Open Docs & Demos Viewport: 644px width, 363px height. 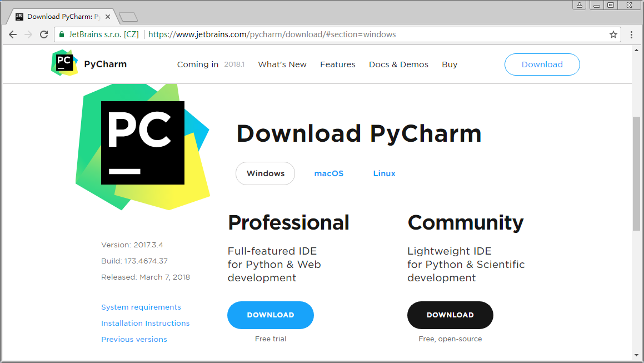(398, 64)
